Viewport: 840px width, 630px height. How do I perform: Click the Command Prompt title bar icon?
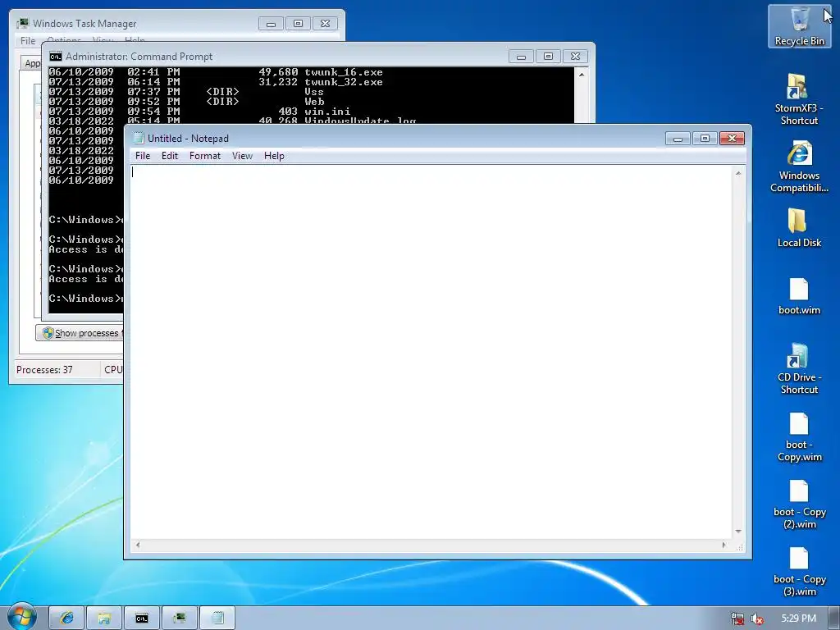pyautogui.click(x=56, y=57)
